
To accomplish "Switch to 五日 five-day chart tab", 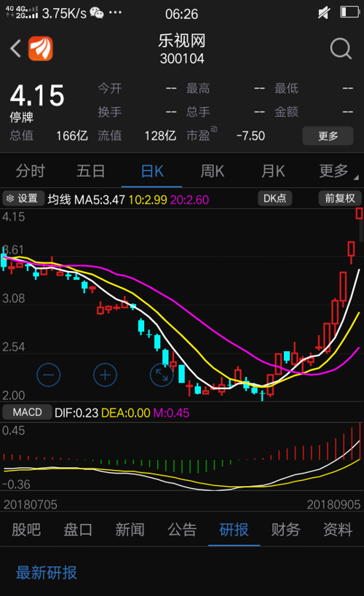I will [x=91, y=171].
